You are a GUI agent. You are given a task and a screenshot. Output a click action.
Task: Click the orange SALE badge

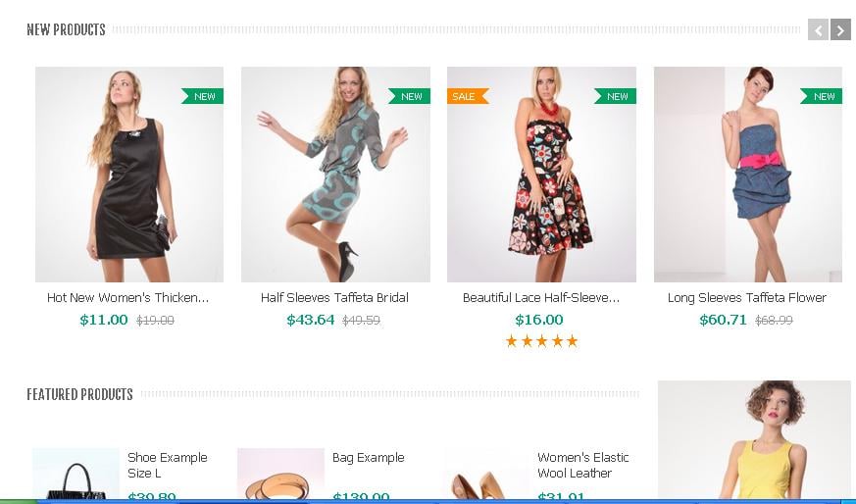pos(465,96)
